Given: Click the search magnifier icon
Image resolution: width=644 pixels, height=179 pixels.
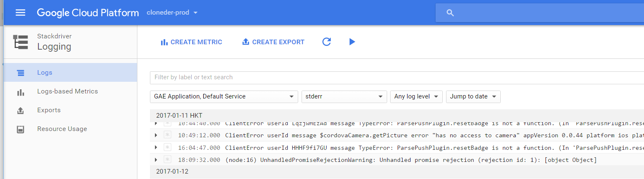Looking at the screenshot, I should point(450,13).
